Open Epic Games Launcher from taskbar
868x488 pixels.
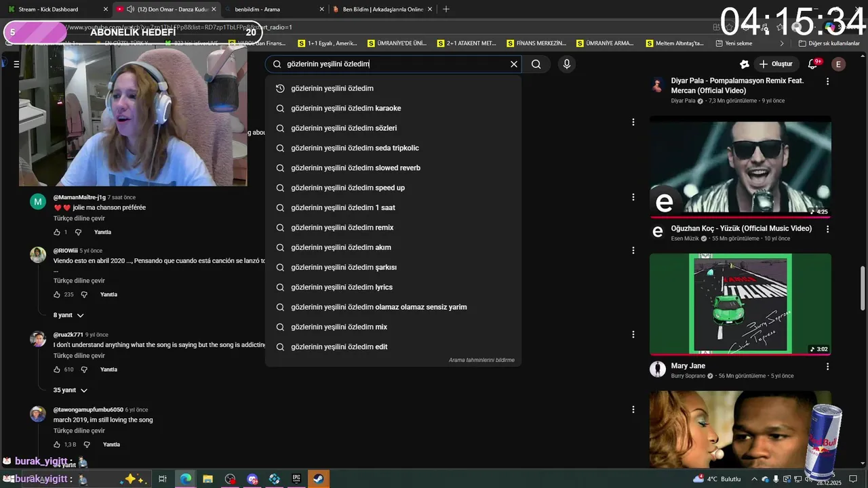point(296,479)
